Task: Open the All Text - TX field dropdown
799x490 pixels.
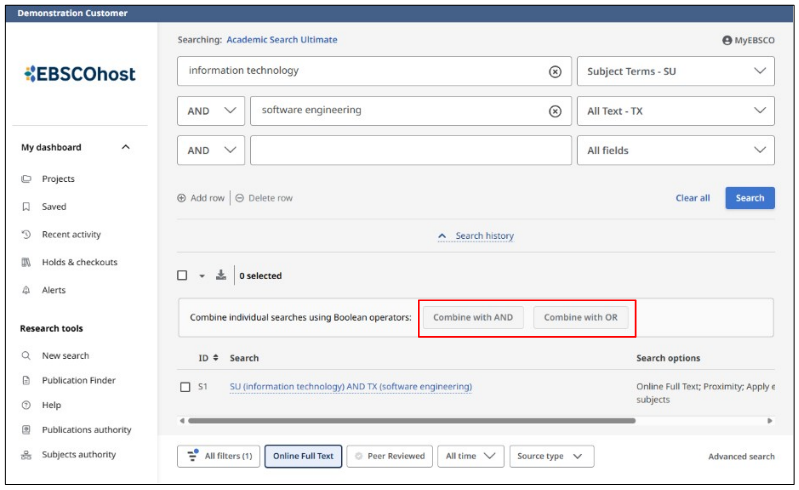Action: click(676, 111)
